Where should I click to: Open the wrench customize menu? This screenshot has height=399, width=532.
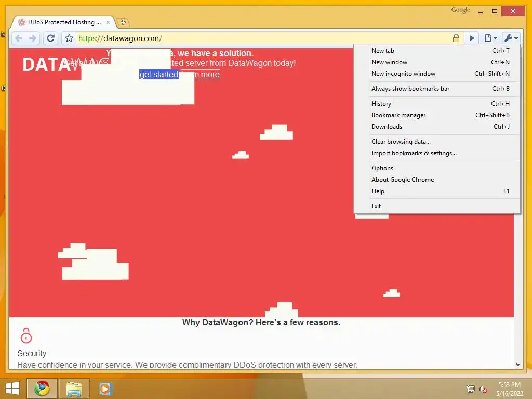click(511, 38)
